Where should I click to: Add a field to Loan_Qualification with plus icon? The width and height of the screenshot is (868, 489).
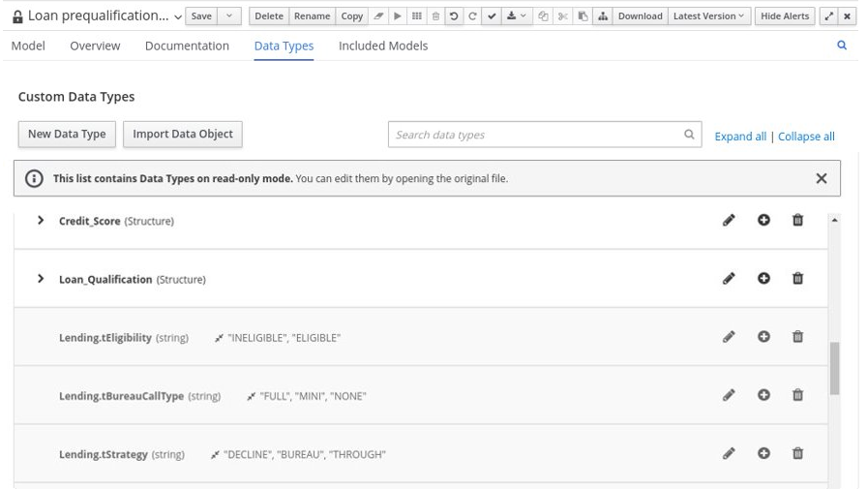(763, 279)
